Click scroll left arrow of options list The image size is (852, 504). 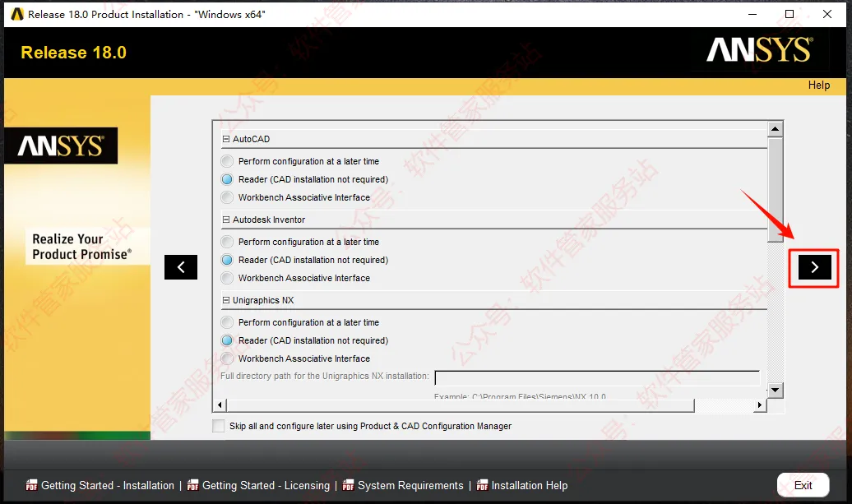coord(220,405)
